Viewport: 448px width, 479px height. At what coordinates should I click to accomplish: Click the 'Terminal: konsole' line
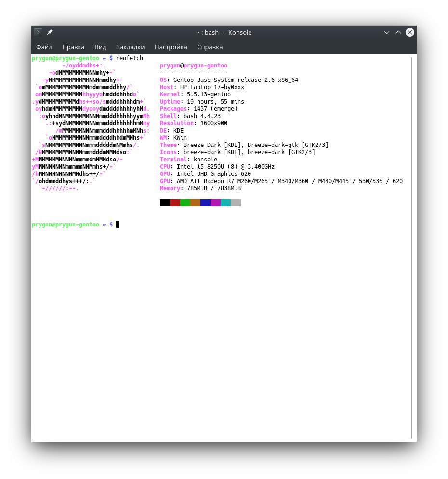[189, 160]
